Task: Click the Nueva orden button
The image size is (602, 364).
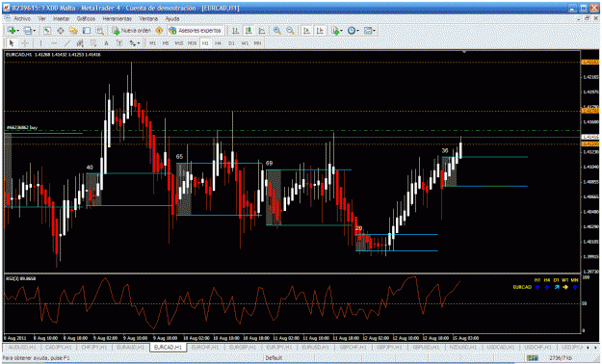Action: pyautogui.click(x=132, y=31)
